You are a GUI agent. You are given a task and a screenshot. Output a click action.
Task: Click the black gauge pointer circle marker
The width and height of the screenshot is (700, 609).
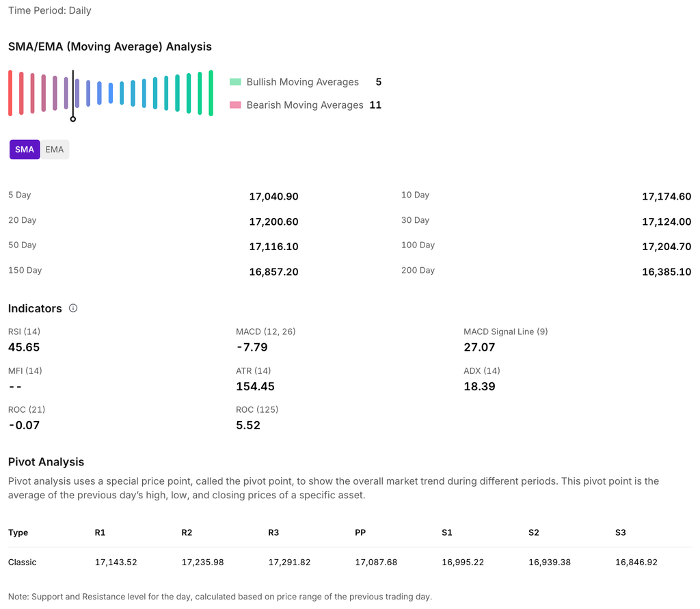73,119
